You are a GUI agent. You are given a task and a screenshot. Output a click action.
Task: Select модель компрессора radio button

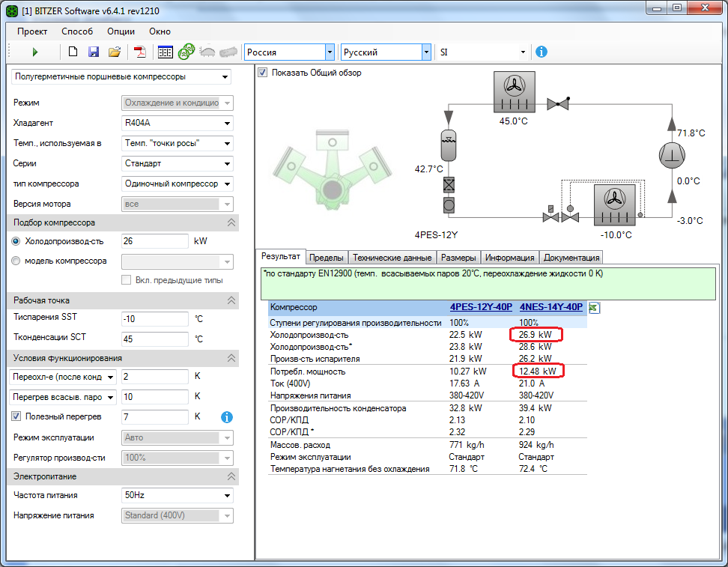tap(16, 261)
